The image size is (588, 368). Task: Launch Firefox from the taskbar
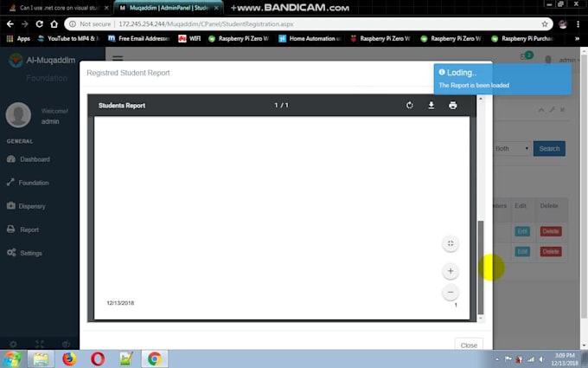tap(69, 359)
